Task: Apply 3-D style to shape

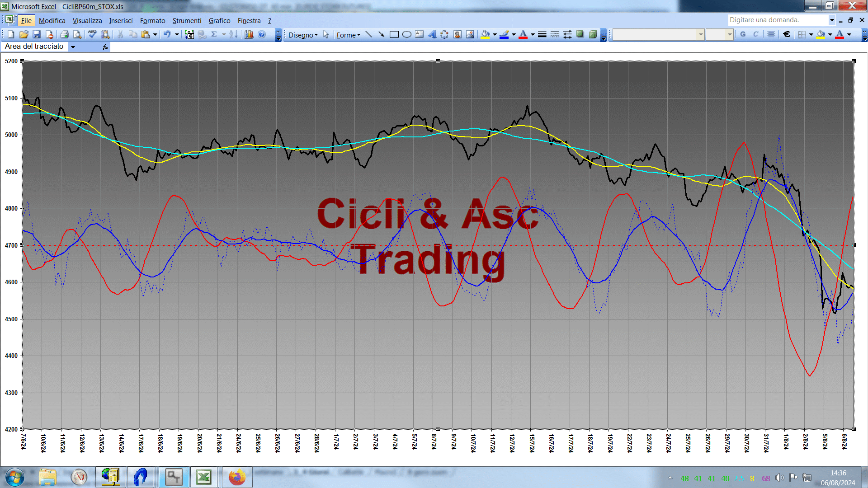Action: point(593,34)
